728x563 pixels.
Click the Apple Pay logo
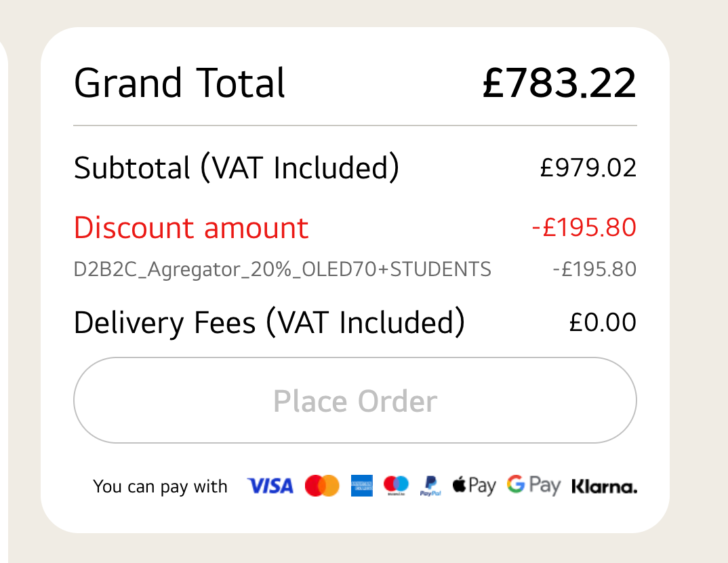(474, 486)
